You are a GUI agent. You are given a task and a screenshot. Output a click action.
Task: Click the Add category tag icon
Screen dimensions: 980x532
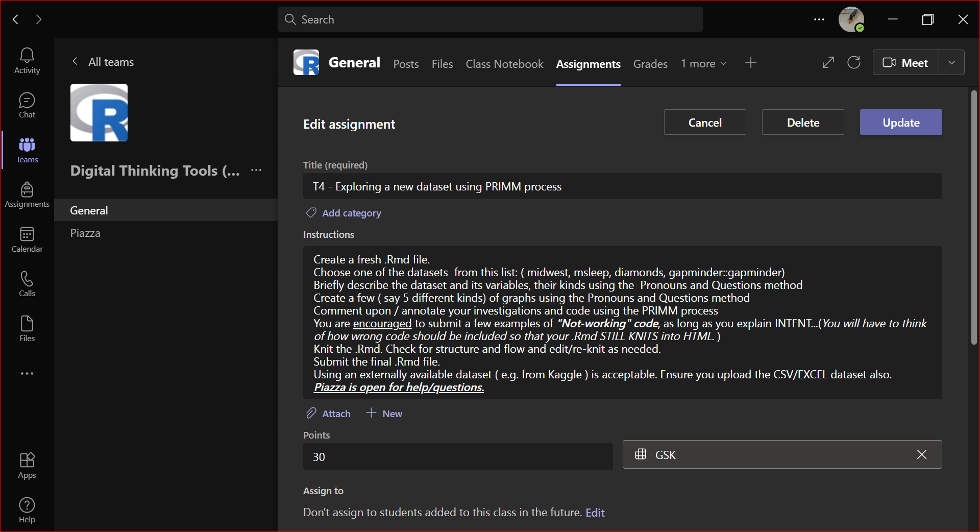[311, 213]
